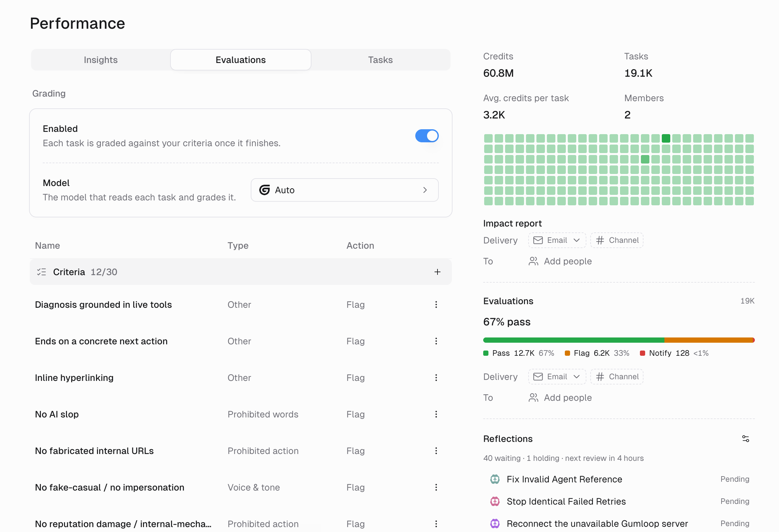
Task: Open options menu for No AI slop
Action: [x=436, y=414]
